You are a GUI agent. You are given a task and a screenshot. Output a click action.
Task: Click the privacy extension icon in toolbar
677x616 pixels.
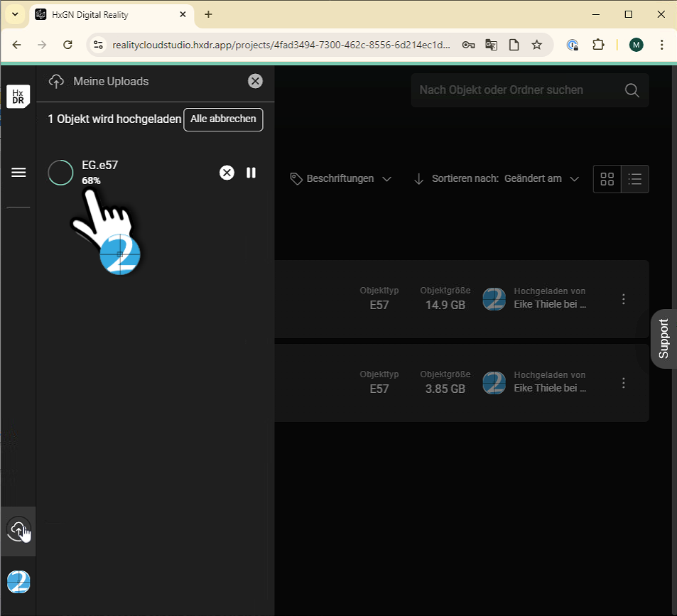click(573, 45)
